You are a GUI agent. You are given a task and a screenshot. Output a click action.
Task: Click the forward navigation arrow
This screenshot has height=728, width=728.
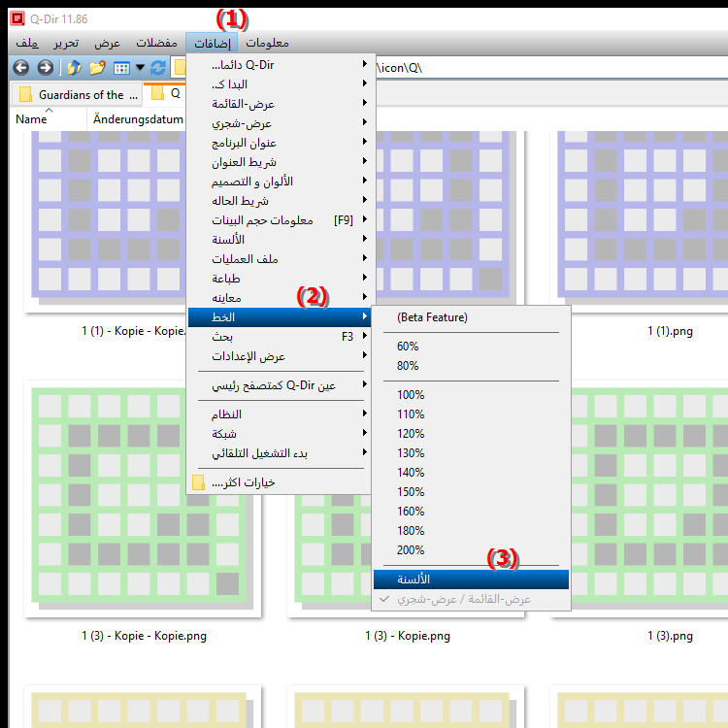[x=45, y=68]
